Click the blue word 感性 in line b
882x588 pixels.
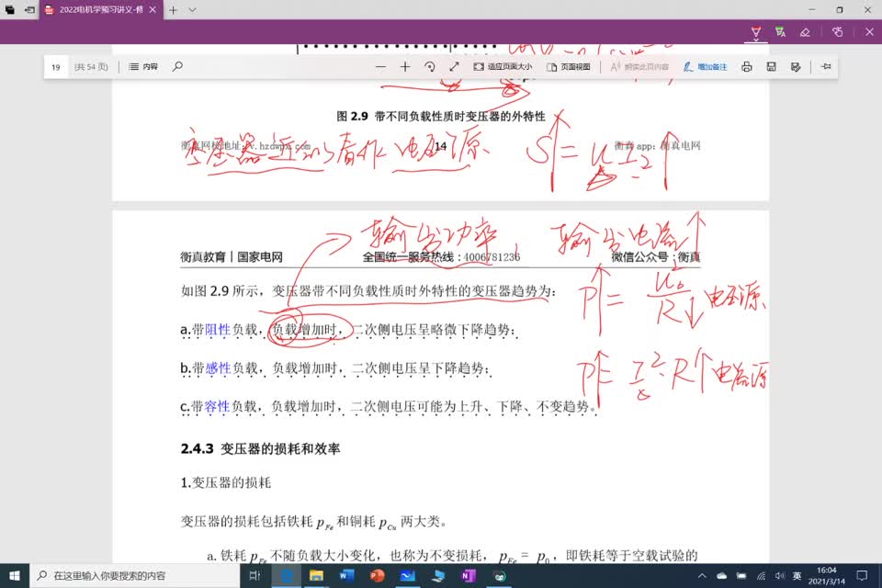219,368
